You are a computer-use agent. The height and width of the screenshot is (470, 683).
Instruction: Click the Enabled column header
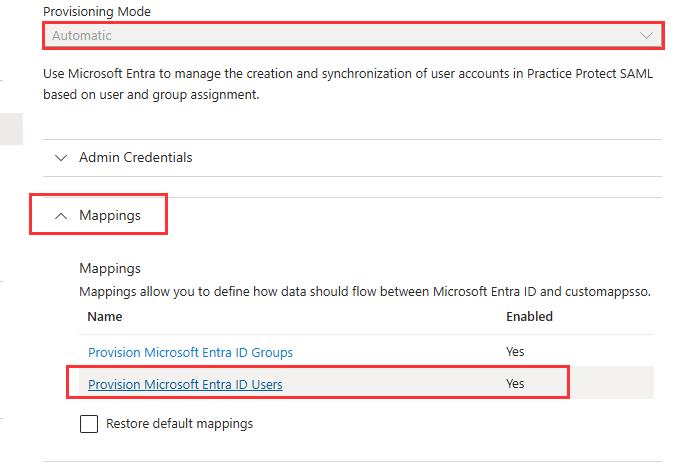(529, 317)
